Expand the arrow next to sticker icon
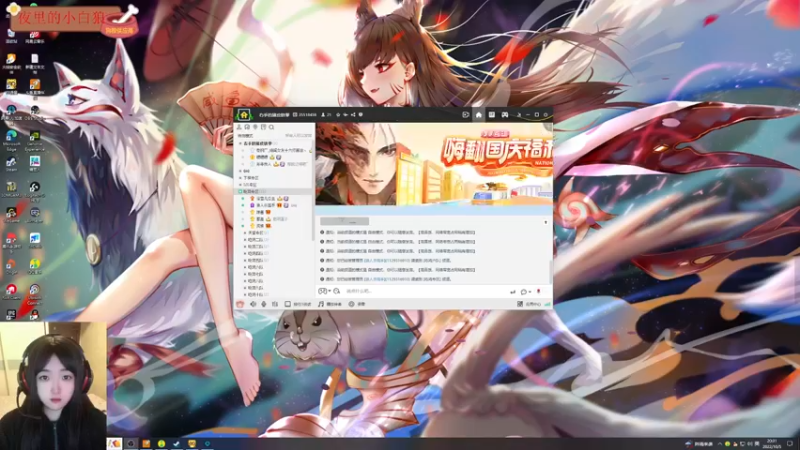The height and width of the screenshot is (450, 800). (330, 291)
